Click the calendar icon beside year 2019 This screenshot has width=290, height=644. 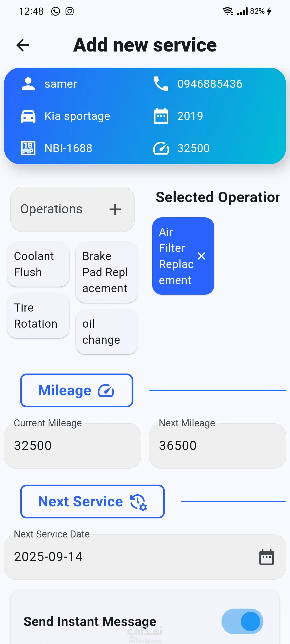pos(161,116)
